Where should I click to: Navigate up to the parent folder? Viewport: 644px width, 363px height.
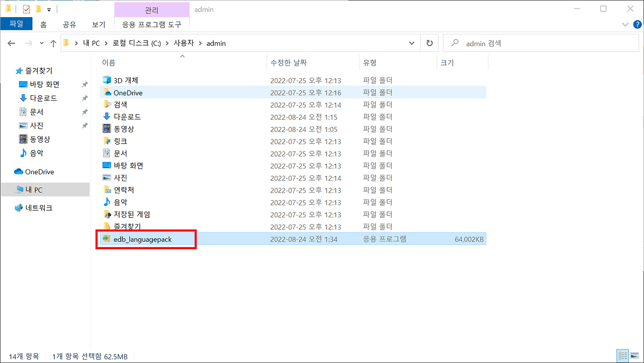point(53,43)
